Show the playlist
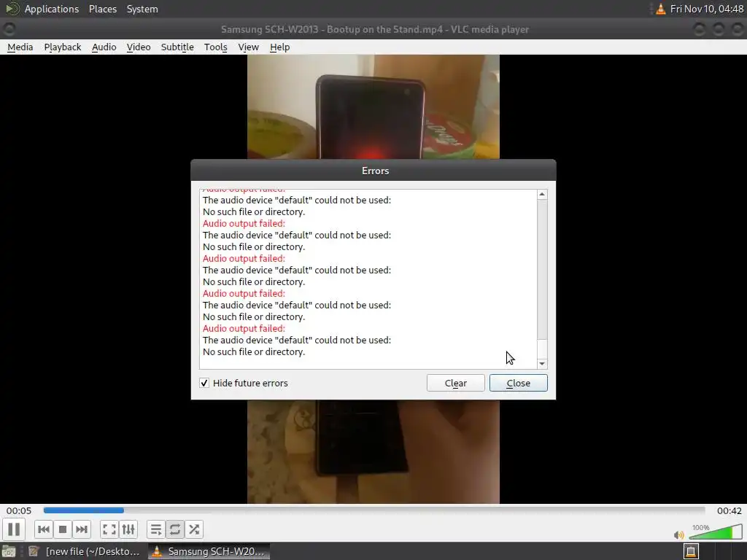The height and width of the screenshot is (560, 747). [x=156, y=529]
